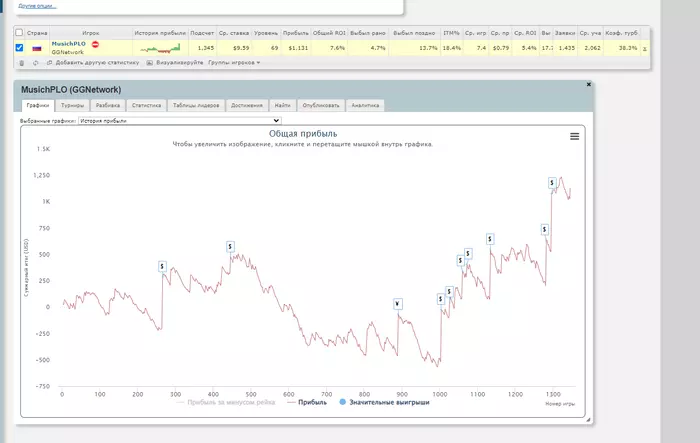Click the $ win marker near game 1130

click(x=490, y=239)
